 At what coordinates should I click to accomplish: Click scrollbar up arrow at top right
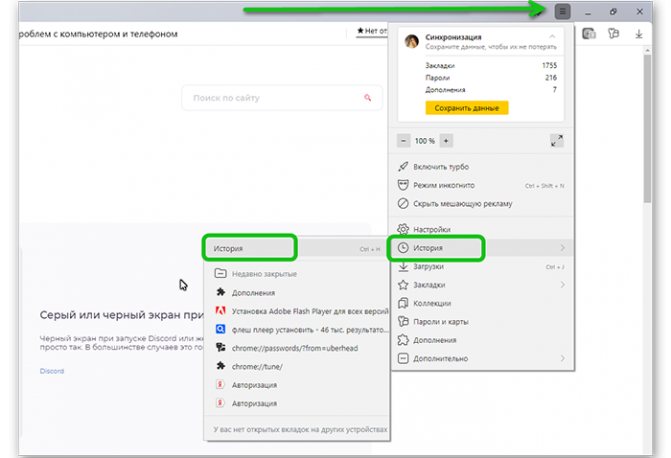647,51
